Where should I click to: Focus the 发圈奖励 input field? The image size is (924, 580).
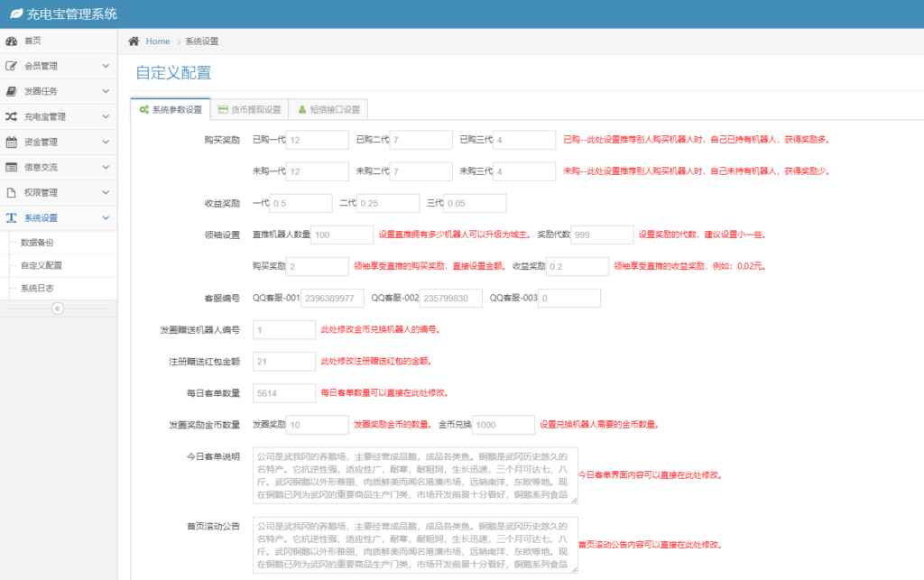pyautogui.click(x=317, y=425)
